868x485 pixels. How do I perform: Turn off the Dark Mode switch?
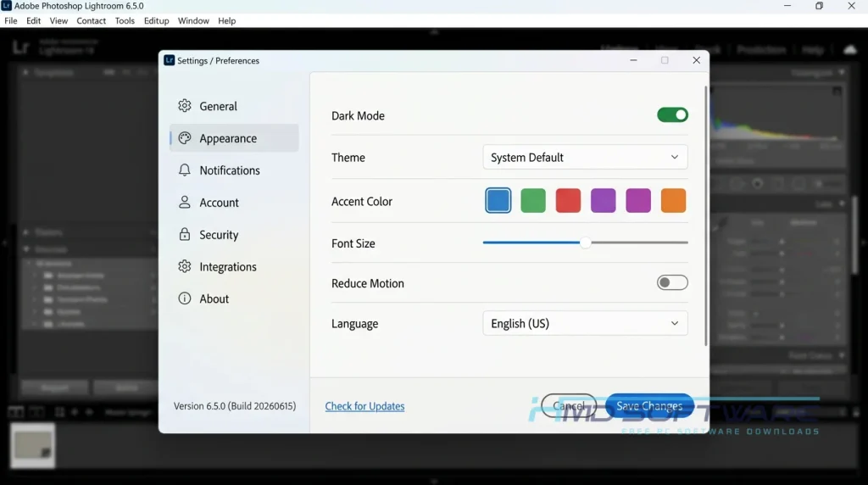click(672, 115)
